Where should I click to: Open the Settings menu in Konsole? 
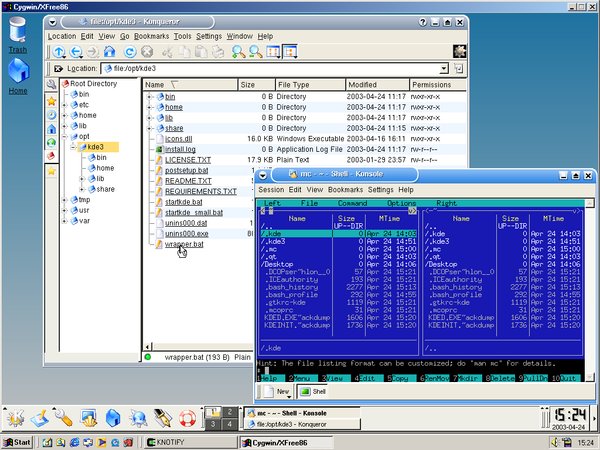click(380, 190)
